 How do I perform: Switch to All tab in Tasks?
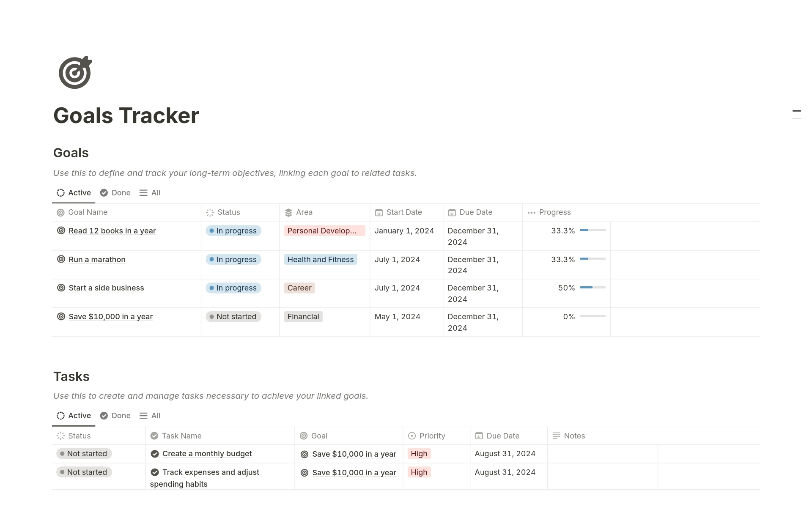(150, 416)
